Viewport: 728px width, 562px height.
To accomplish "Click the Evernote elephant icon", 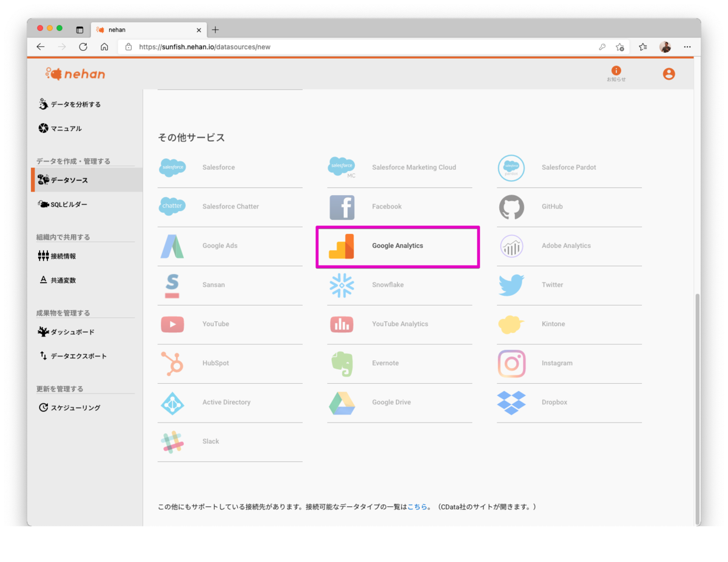I will [342, 364].
